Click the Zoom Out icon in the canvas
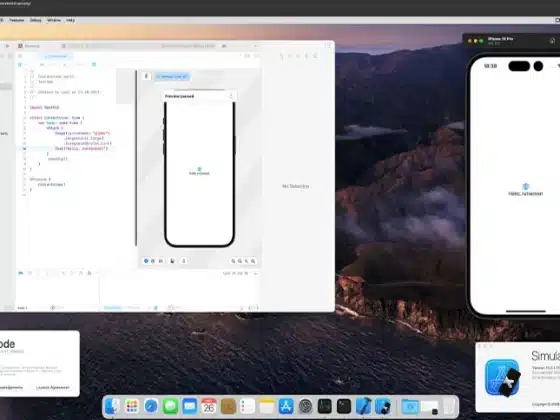 click(233, 261)
